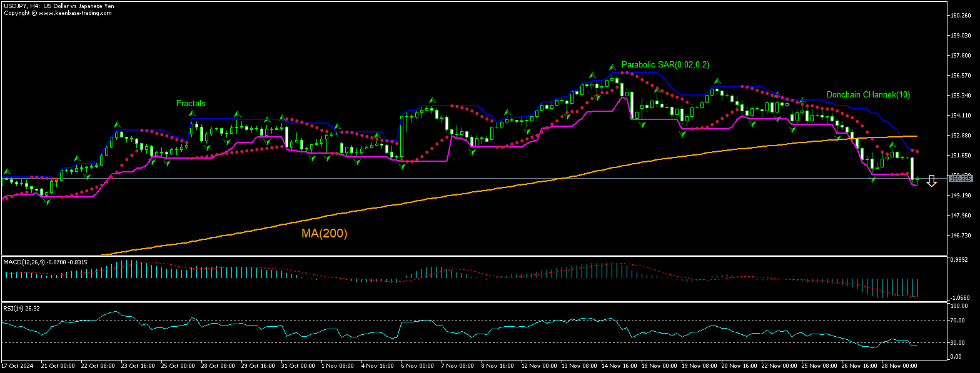Click the fractal arrow beside Parabolic SAR label
The image size is (980, 373).
coord(613,66)
